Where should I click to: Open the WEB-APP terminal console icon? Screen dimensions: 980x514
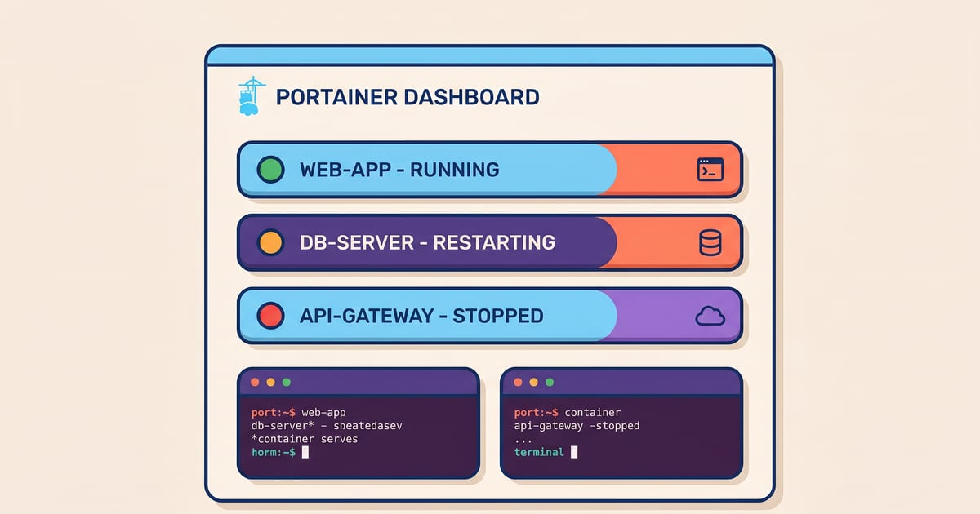point(710,170)
